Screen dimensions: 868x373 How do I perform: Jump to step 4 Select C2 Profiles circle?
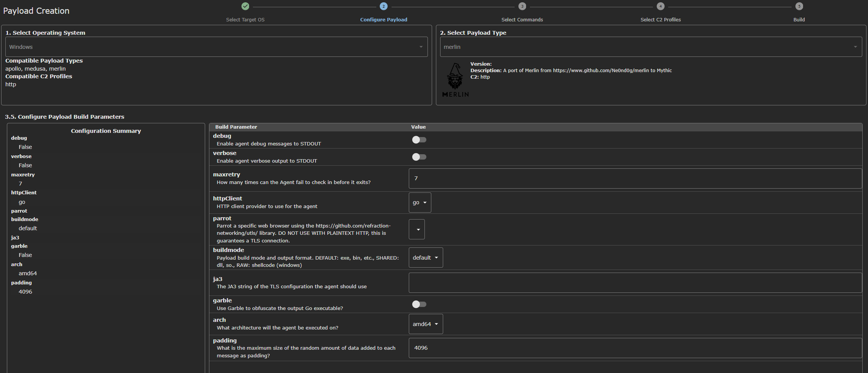(661, 6)
